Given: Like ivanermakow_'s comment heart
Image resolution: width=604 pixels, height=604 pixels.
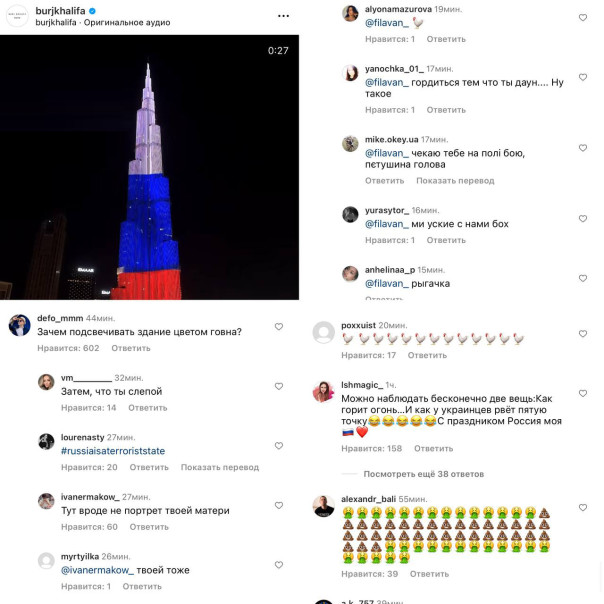Looking at the screenshot, I should (279, 505).
